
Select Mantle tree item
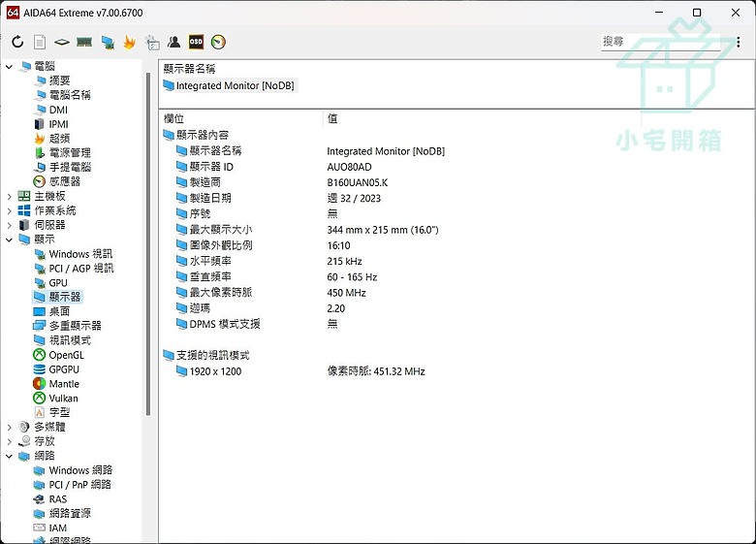(x=56, y=384)
